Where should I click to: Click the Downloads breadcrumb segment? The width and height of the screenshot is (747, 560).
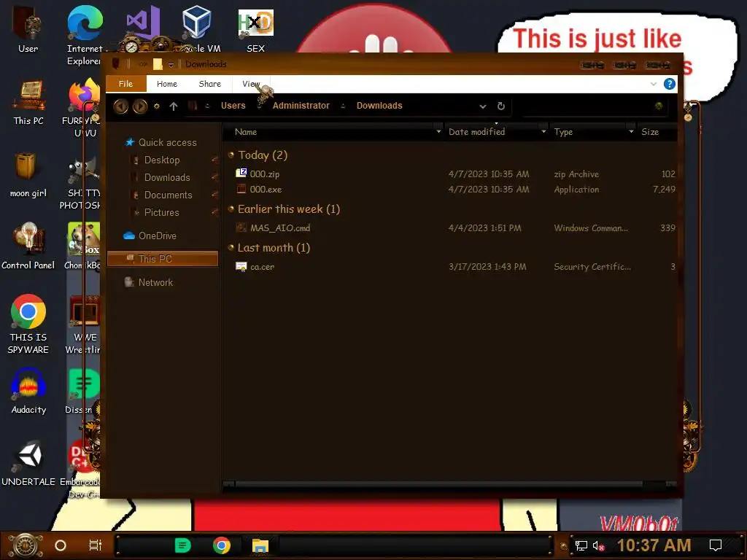click(x=379, y=106)
